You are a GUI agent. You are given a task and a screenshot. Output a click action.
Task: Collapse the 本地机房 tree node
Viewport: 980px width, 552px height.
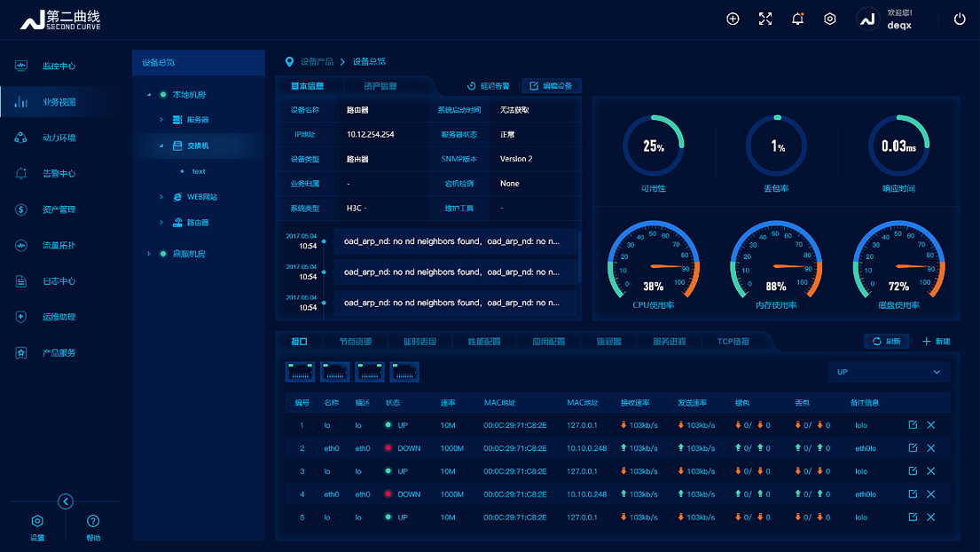[x=149, y=95]
